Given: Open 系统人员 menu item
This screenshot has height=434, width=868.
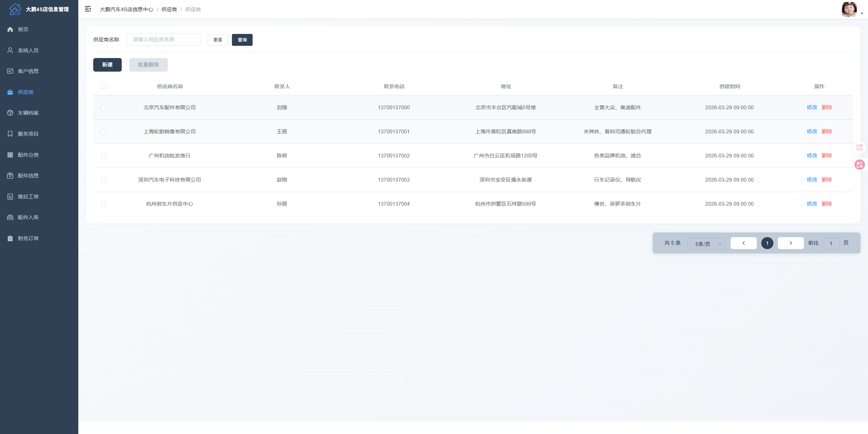Looking at the screenshot, I should point(39,50).
